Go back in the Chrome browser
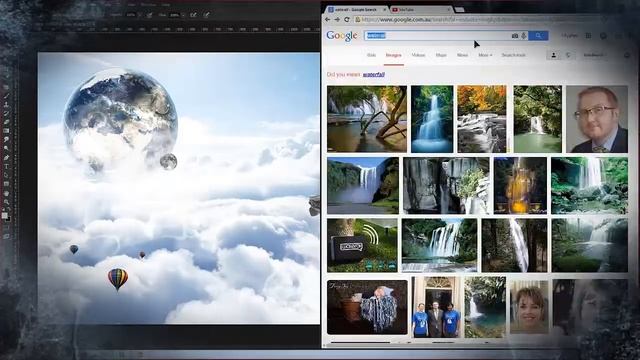Image resolution: width=640 pixels, height=360 pixels. [328, 19]
